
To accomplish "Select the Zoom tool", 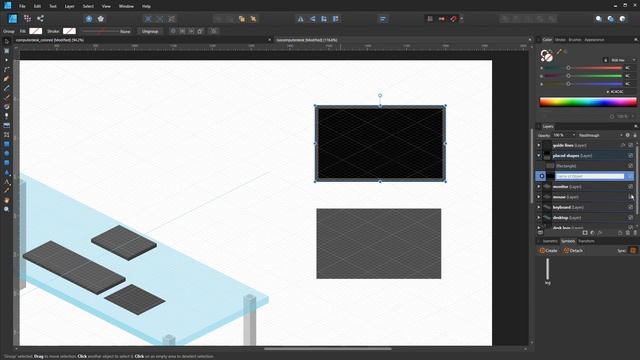I will click(7, 209).
